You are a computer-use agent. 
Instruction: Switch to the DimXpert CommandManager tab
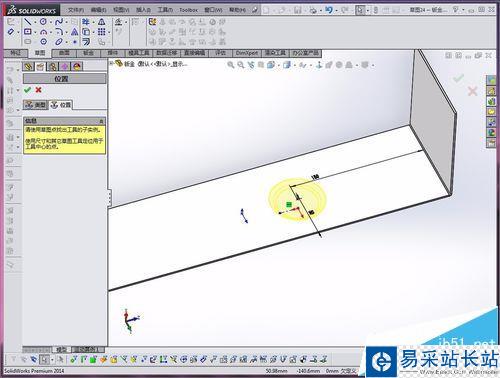click(247, 53)
